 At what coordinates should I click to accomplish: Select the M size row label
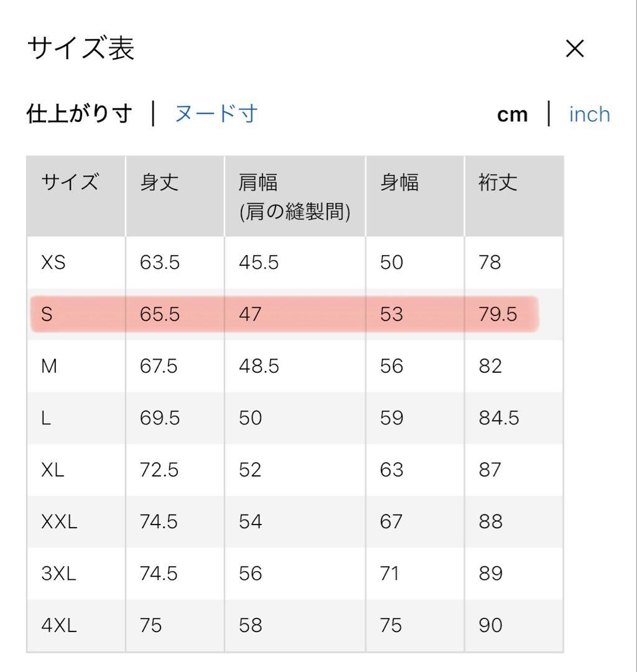pos(49,366)
